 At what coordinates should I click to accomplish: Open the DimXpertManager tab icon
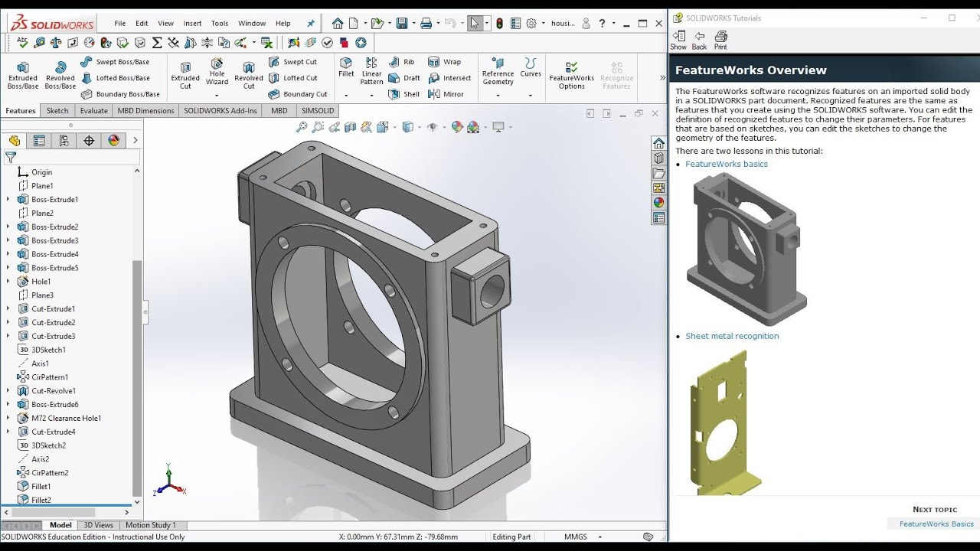[89, 140]
